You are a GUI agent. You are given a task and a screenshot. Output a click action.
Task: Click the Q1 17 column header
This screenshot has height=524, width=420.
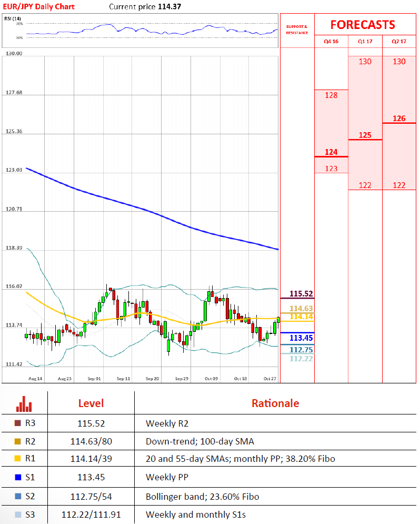(x=365, y=42)
